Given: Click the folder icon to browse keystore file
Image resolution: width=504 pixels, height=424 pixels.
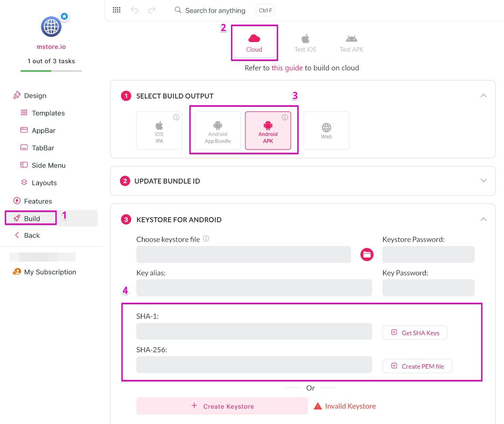Looking at the screenshot, I should click(x=367, y=255).
